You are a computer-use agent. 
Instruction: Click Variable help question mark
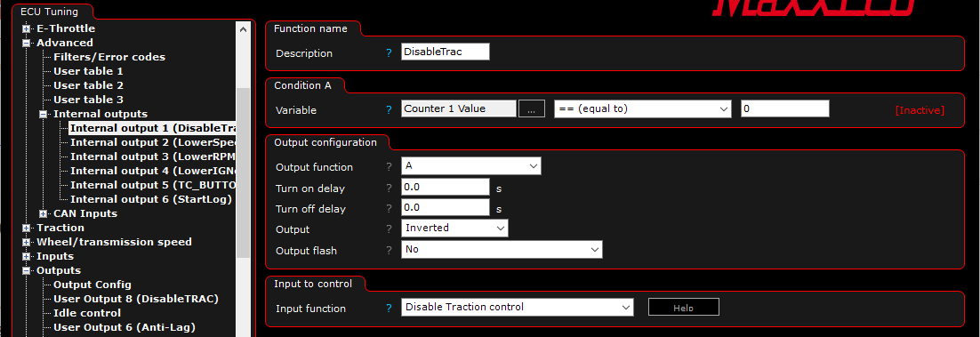point(389,110)
